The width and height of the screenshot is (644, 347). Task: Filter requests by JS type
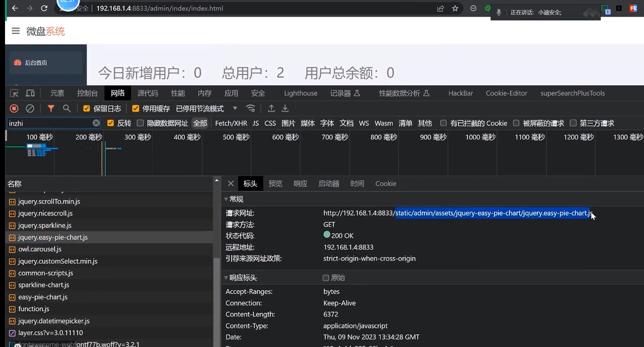(x=256, y=123)
